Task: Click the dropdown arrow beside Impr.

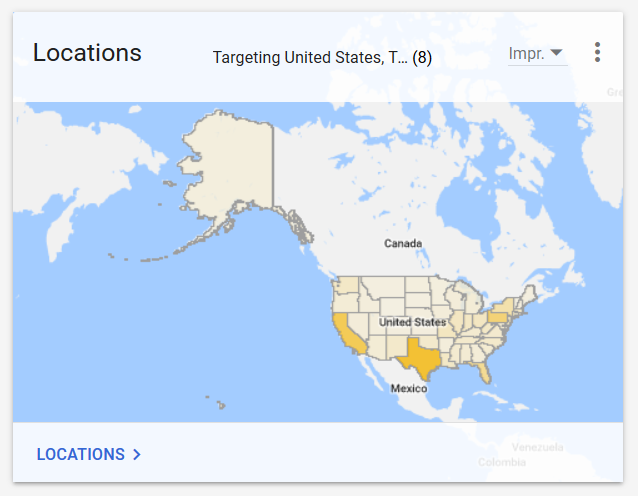Action: 556,52
